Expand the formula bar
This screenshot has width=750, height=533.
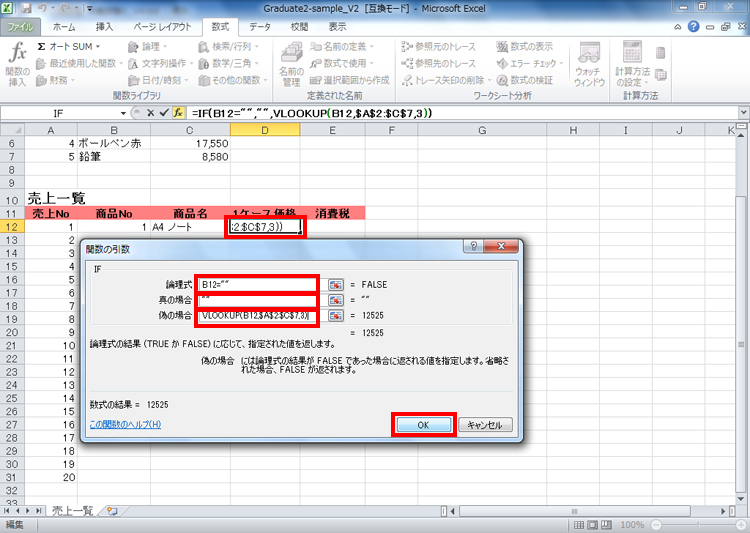click(743, 113)
